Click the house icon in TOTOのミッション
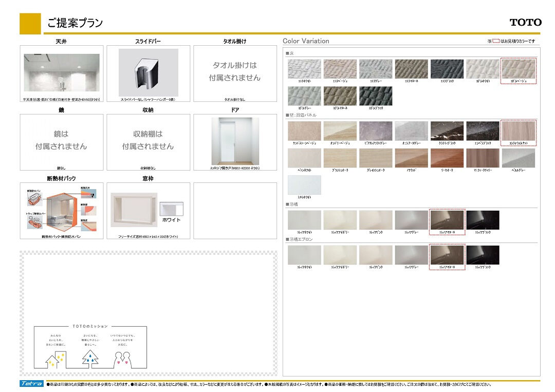This screenshot has width=555, height=392. click(55, 360)
